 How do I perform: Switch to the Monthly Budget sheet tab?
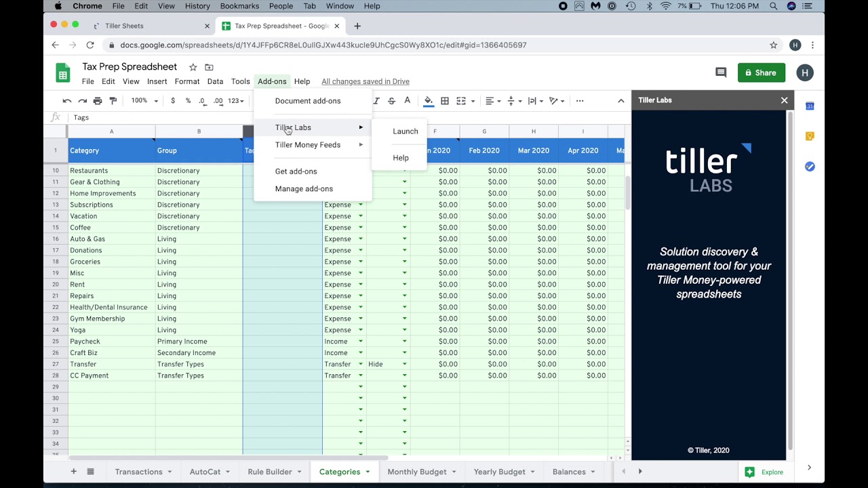click(x=417, y=472)
